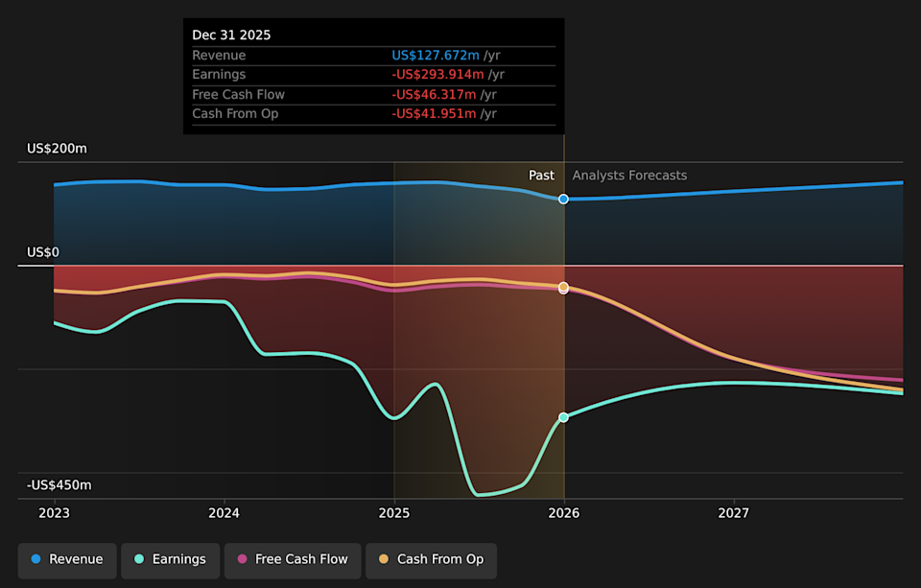Click the US$127.672m Revenue value link
The height and width of the screenshot is (588, 921).
437,55
